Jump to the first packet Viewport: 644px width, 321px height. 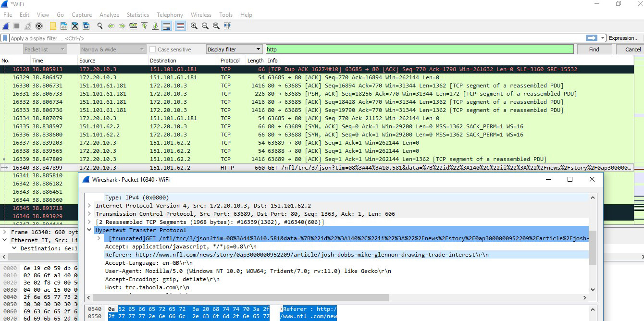point(144,26)
